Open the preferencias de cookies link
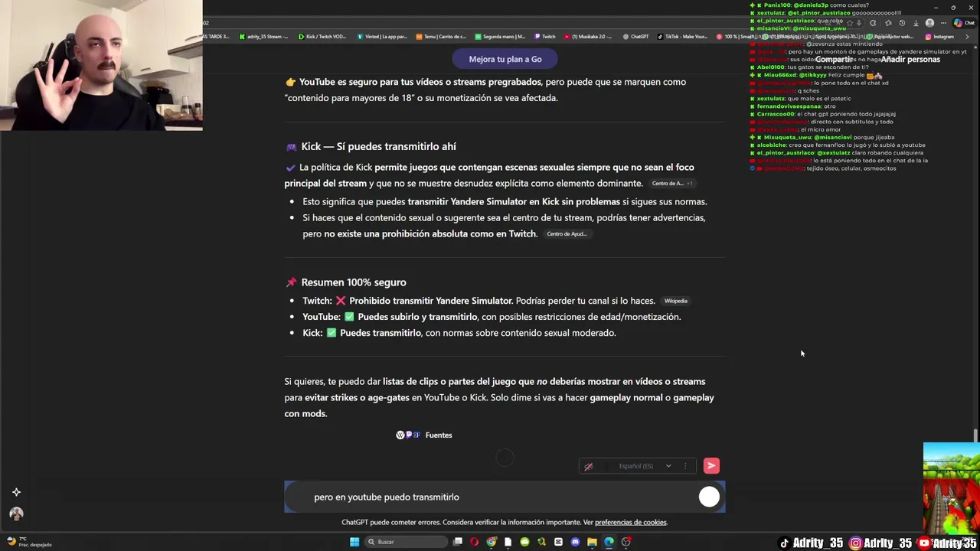Viewport: 980px width, 551px height. [631, 522]
